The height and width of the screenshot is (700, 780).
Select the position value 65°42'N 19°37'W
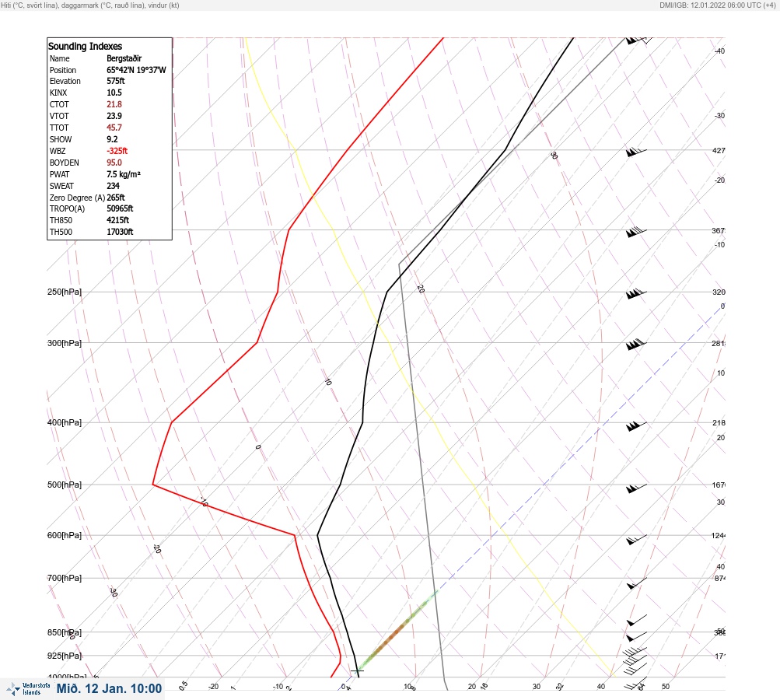point(136,70)
